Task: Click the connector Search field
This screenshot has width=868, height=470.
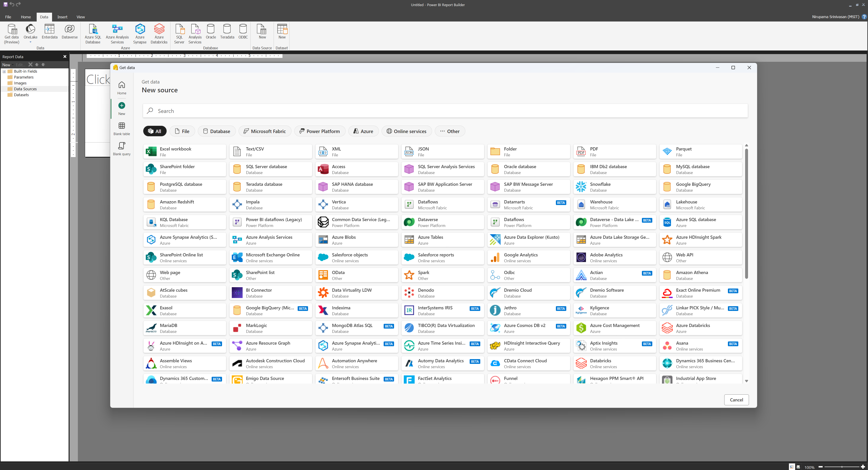Action: (445, 111)
